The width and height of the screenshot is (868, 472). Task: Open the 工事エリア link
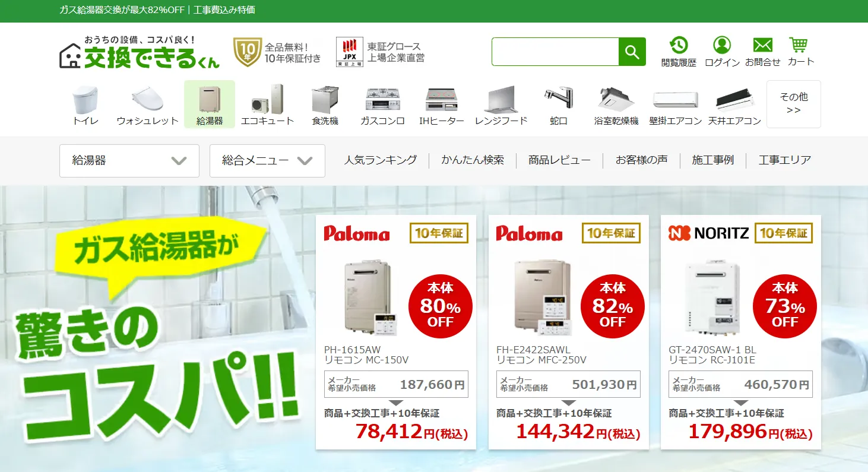(784, 160)
